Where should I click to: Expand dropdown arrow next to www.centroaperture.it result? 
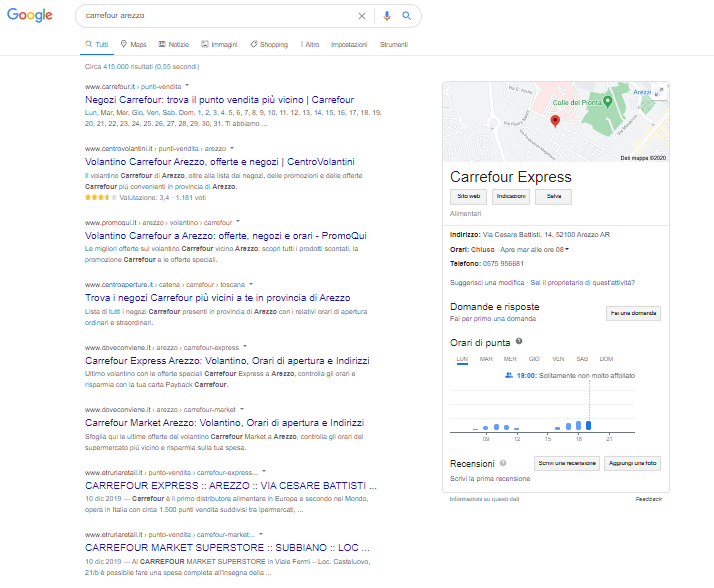point(251,284)
